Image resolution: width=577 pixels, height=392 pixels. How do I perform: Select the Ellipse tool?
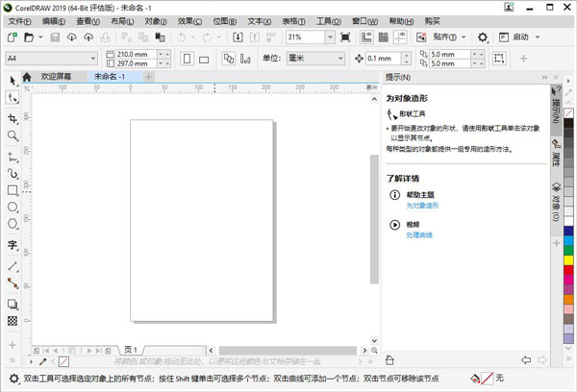[13, 207]
